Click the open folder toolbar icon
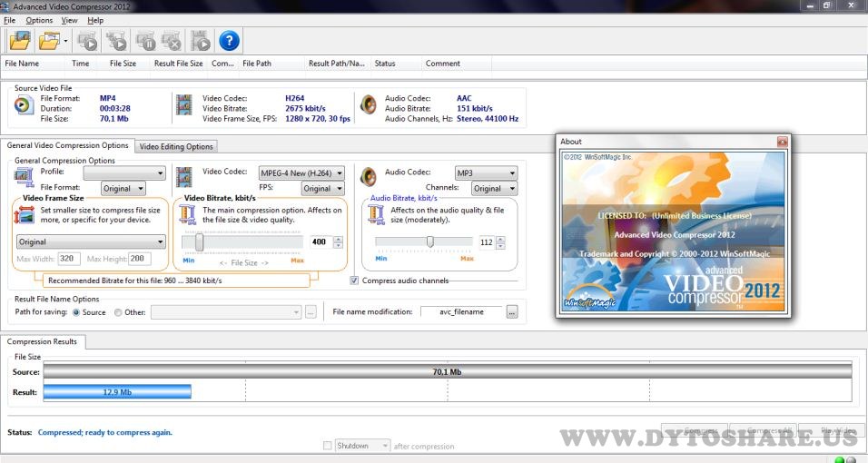This screenshot has width=868, height=463. coord(49,41)
